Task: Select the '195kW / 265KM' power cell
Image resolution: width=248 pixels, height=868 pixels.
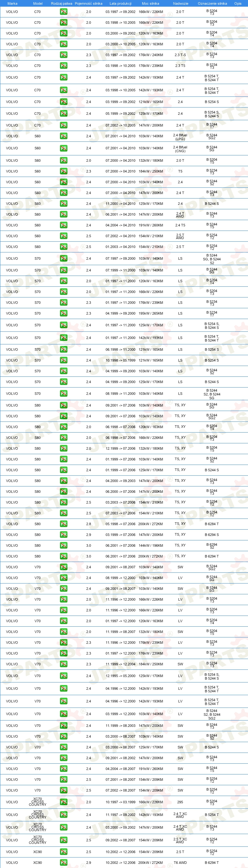Action: point(151,313)
